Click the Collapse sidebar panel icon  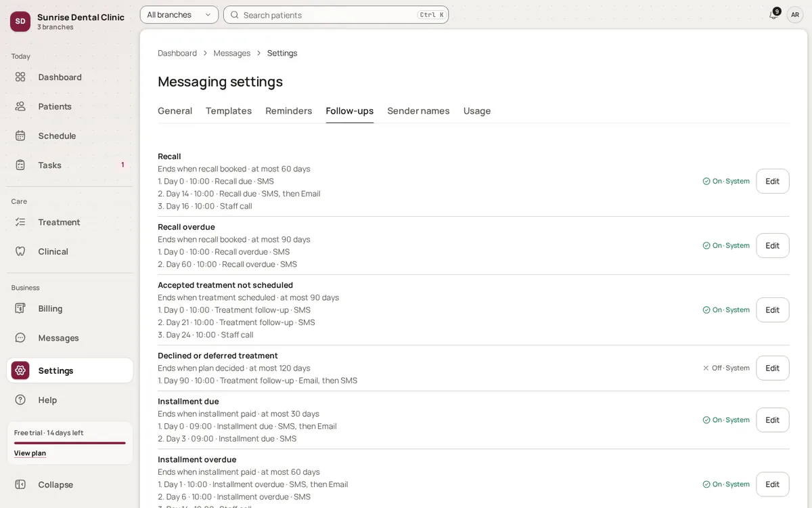20,484
